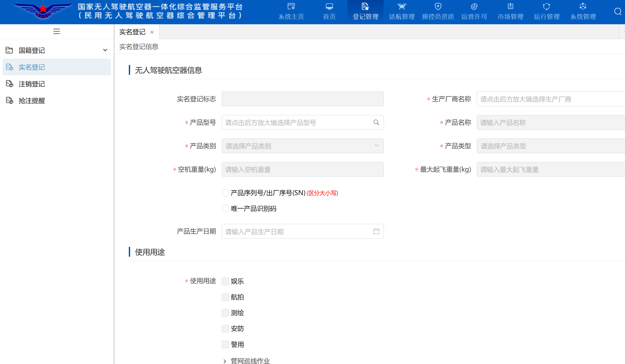
Task: Click the 产品名称 input field
Action: point(551,122)
